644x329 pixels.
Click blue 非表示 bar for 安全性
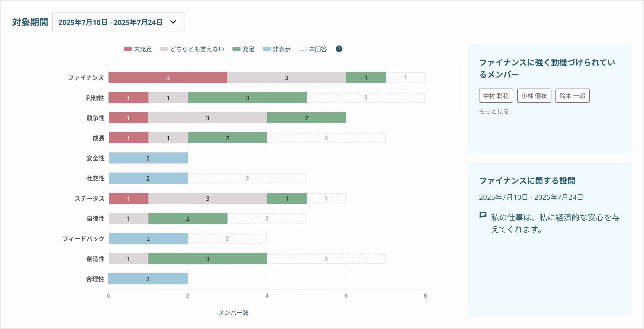coord(148,158)
